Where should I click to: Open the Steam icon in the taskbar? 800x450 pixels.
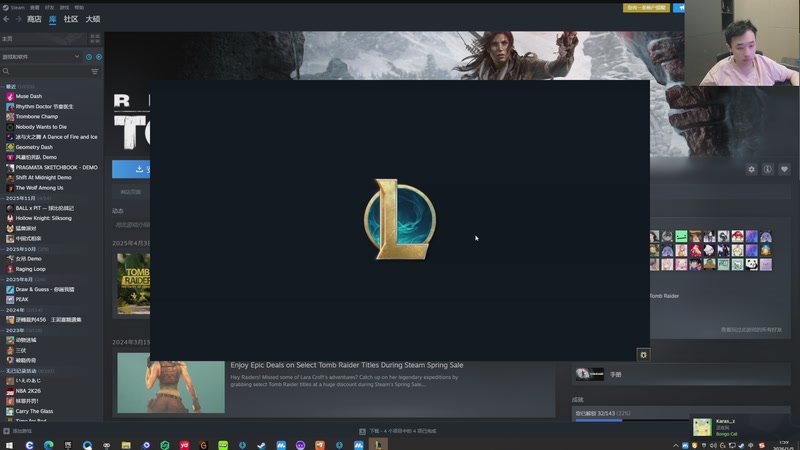coord(262,445)
